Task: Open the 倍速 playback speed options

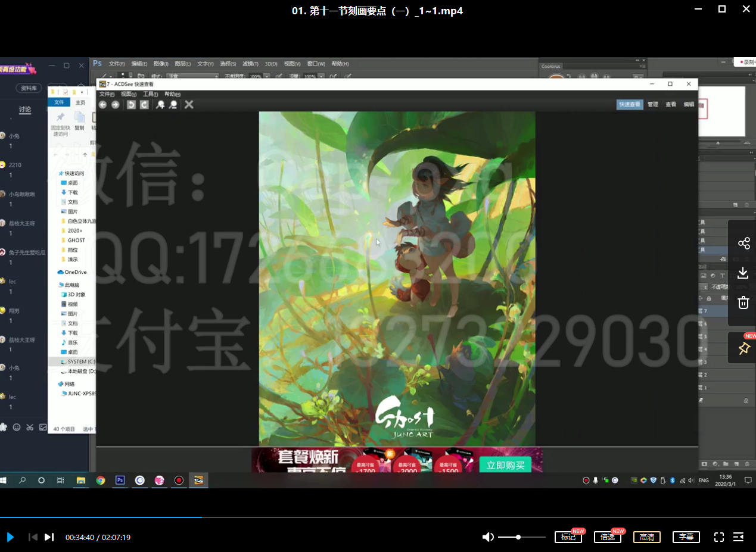Action: tap(607, 537)
